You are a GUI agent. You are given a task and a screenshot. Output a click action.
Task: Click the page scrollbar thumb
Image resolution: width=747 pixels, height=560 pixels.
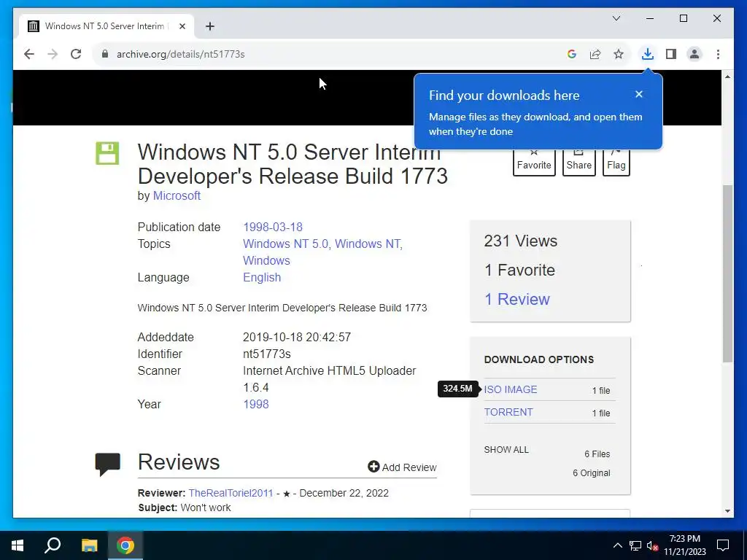pos(727,273)
